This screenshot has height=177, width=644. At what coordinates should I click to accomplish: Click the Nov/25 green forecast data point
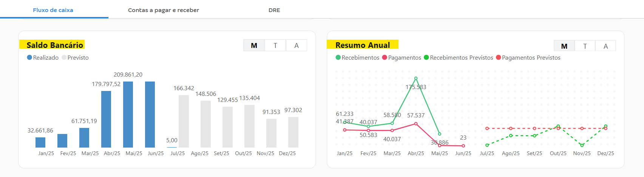coord(582,145)
